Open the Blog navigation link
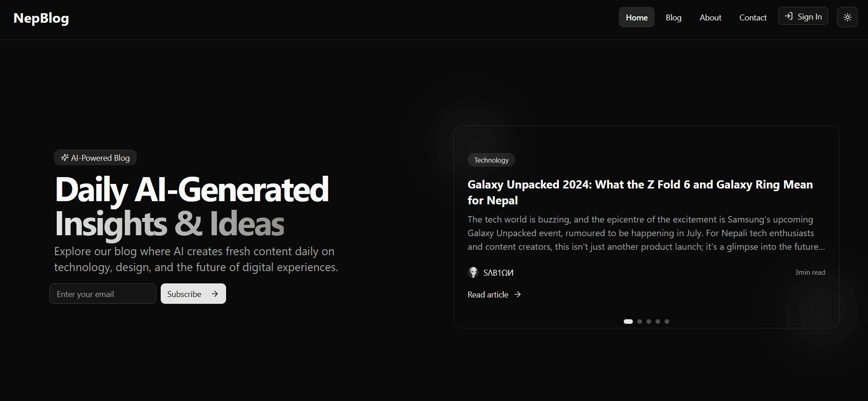Viewport: 868px width, 401px height. [x=673, y=17]
